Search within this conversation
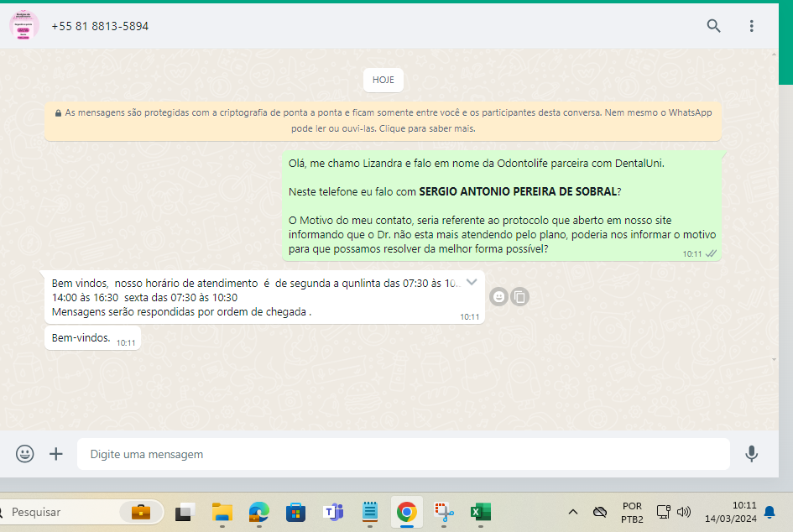Image resolution: width=793 pixels, height=532 pixels. (713, 26)
